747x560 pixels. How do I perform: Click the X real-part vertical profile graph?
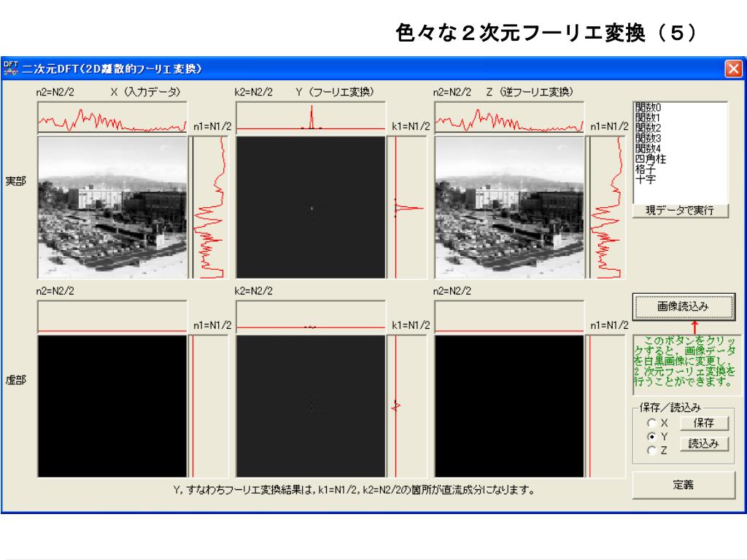[x=209, y=208]
